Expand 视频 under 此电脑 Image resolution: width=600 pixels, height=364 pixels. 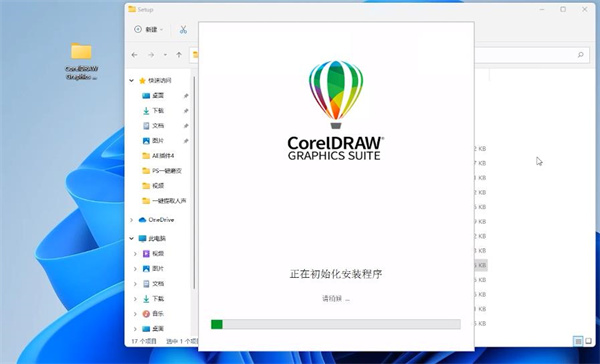click(x=135, y=254)
